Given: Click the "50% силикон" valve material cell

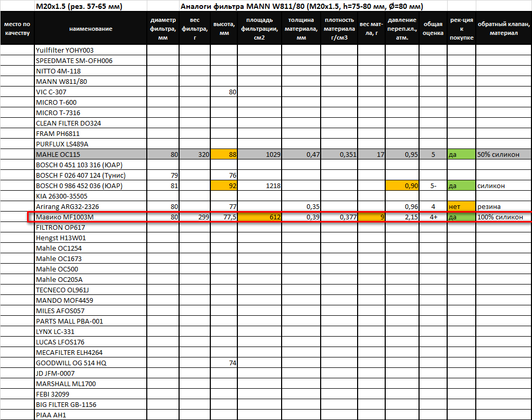Looking at the screenshot, I should [x=504, y=154].
